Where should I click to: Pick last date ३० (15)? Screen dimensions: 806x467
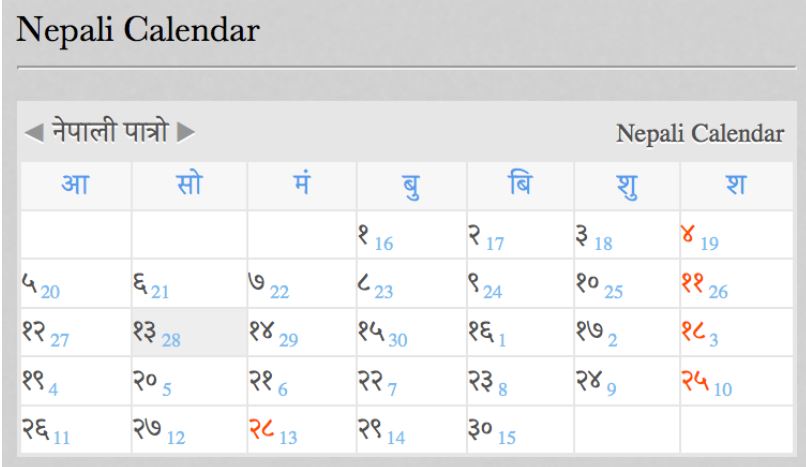[520, 430]
